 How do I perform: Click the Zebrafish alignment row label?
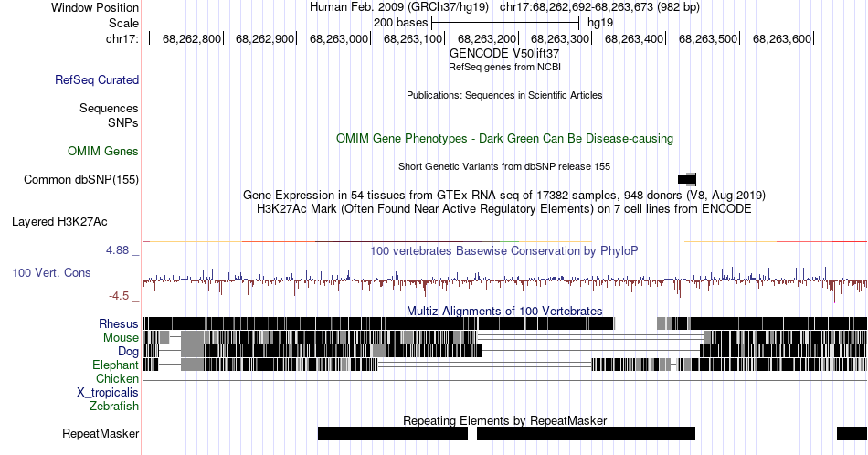click(114, 406)
